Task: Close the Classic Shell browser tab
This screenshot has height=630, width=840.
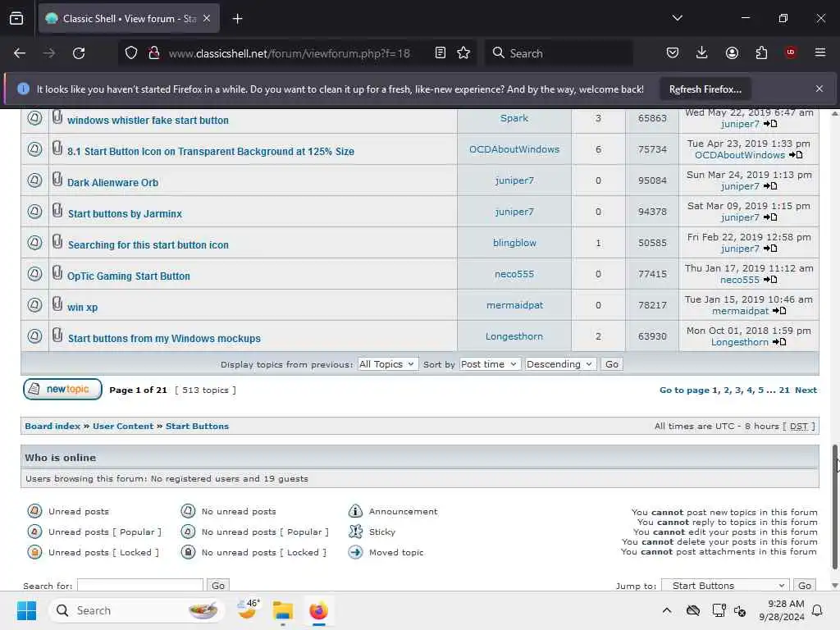Action: point(206,18)
